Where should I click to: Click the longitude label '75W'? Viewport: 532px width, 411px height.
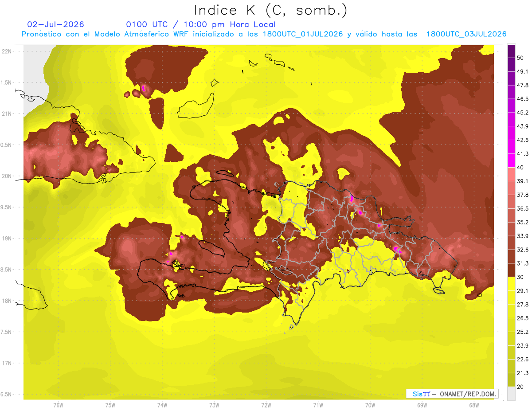pyautogui.click(x=110, y=405)
